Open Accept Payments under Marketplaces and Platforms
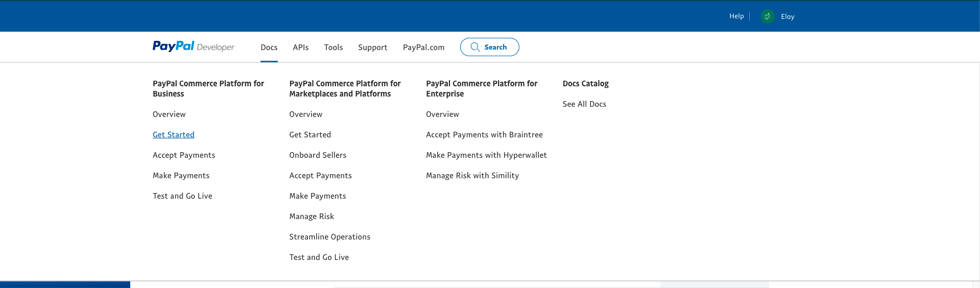Screen dimensions: 980x288 (x=321, y=176)
